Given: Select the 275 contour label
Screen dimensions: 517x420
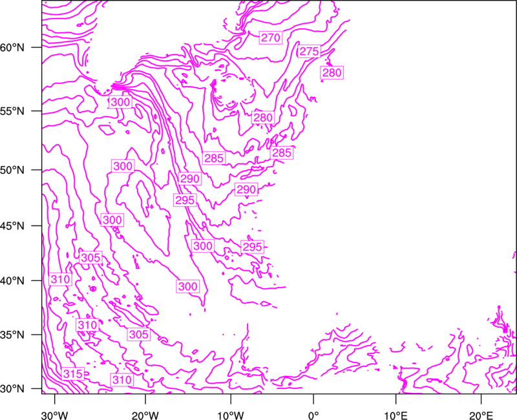Looking at the screenshot, I should 310,51.
